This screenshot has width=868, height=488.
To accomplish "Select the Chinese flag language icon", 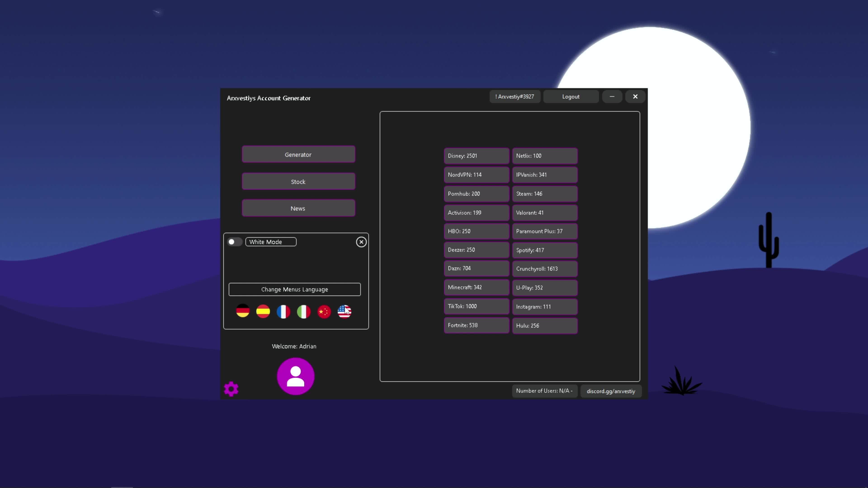I will point(324,312).
